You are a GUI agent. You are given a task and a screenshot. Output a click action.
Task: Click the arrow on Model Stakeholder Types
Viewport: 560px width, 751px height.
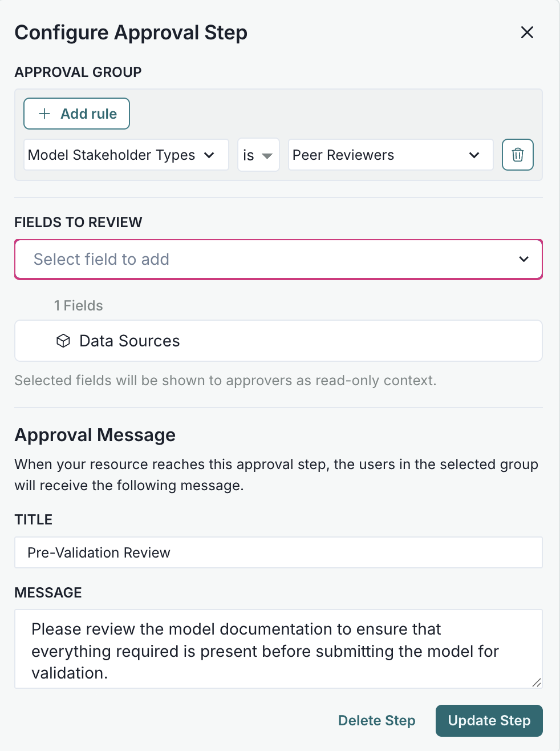[x=209, y=155]
